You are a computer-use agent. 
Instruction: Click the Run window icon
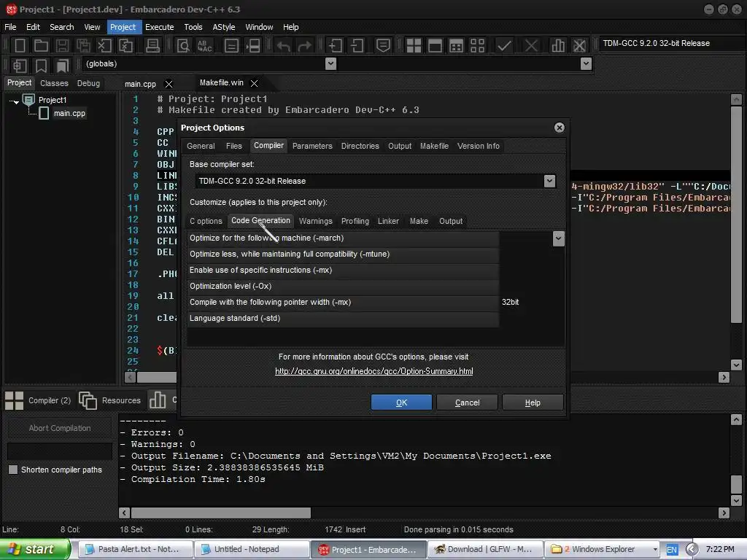435,46
